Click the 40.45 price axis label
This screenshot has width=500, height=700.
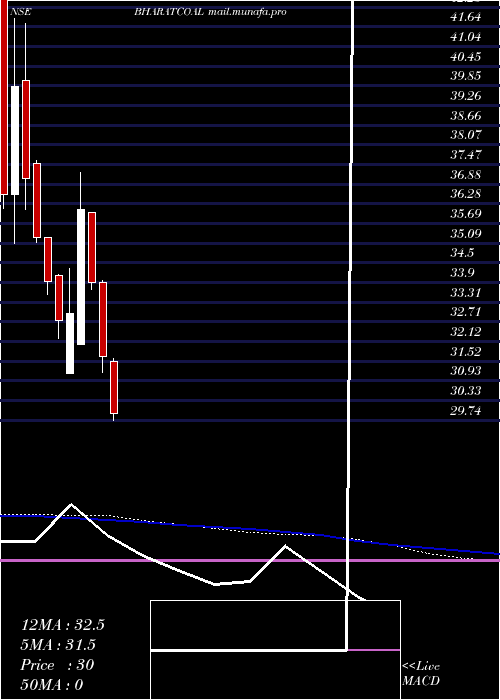466,57
